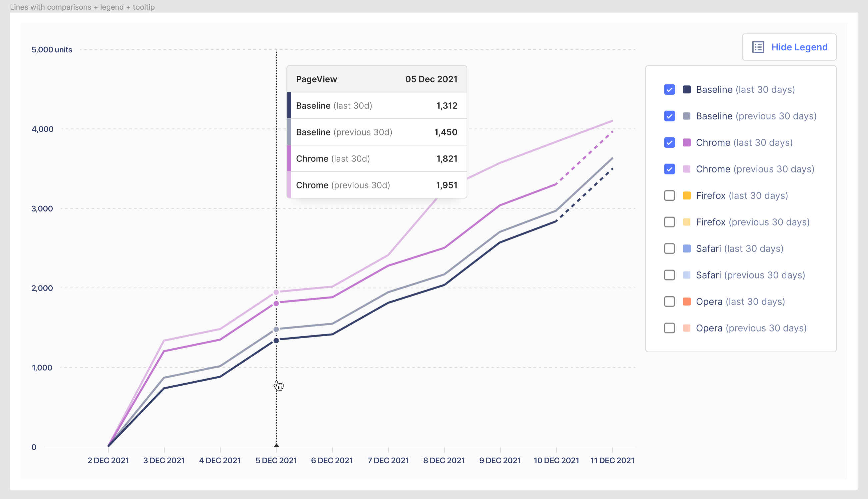
Task: Click the Safari (previous 30 days) label
Action: click(x=750, y=275)
